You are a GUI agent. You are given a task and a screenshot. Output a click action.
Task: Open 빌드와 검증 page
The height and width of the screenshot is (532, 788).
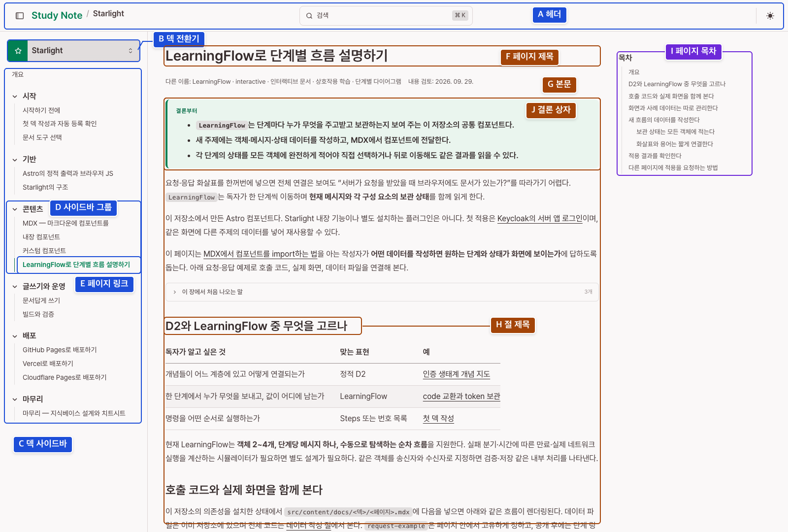pyautogui.click(x=38, y=314)
